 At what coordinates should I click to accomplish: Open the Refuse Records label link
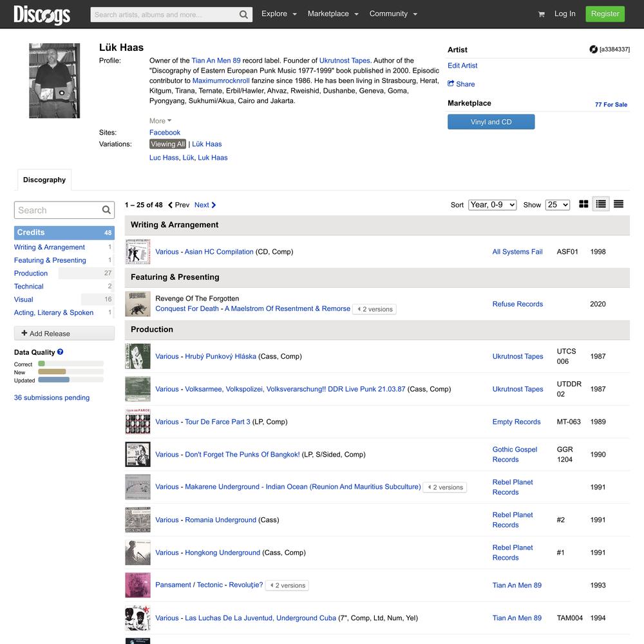pyautogui.click(x=518, y=305)
